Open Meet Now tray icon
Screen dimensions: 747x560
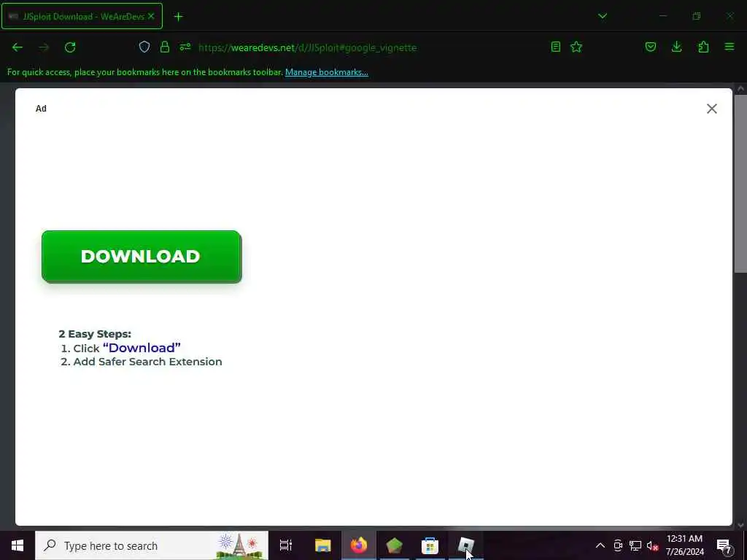tap(618, 545)
